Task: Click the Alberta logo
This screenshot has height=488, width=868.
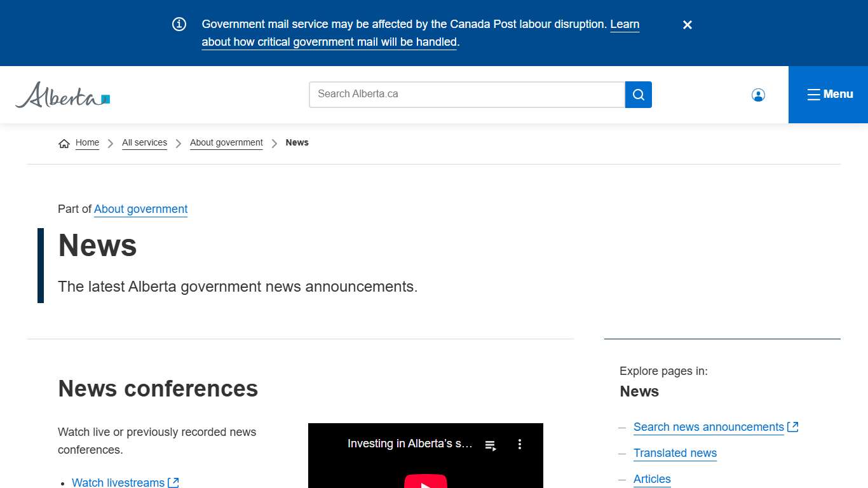Action: (x=62, y=95)
